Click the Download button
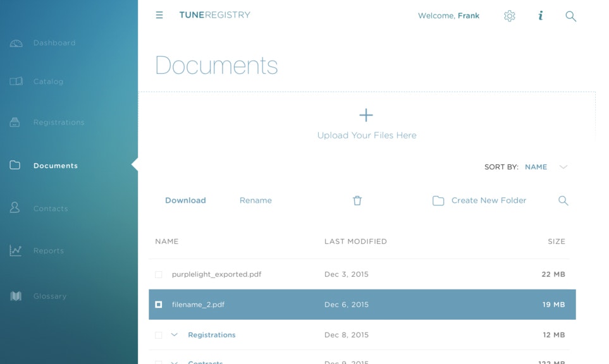609x364 pixels. (x=185, y=200)
